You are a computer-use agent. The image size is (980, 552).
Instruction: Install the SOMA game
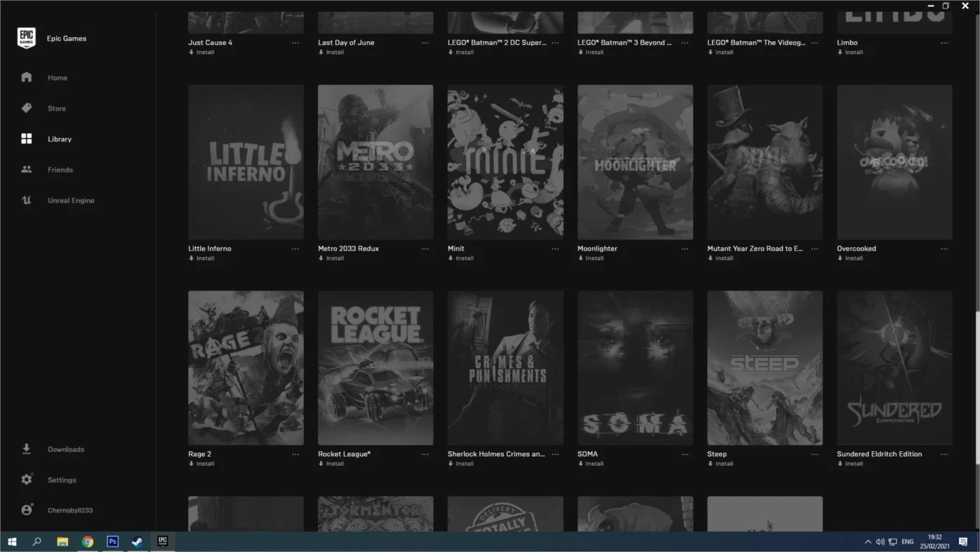click(x=591, y=464)
